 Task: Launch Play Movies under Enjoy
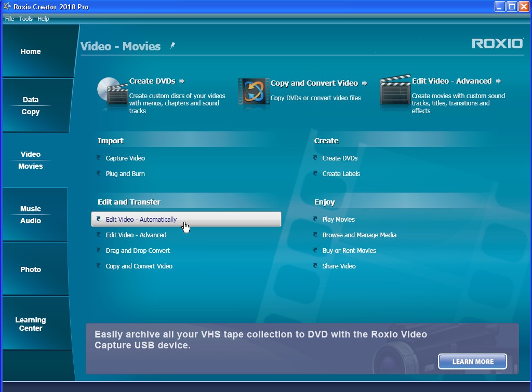[339, 220]
